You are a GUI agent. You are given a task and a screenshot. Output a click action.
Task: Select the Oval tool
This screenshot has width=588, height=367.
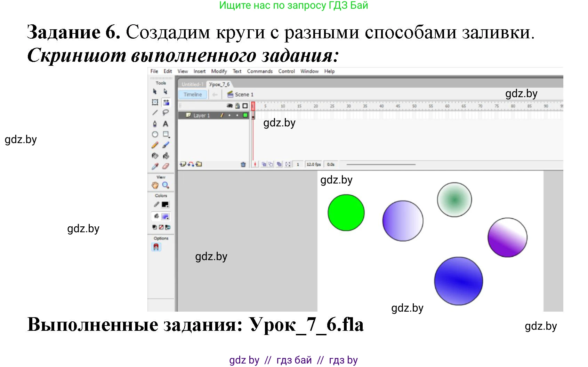pos(155,134)
